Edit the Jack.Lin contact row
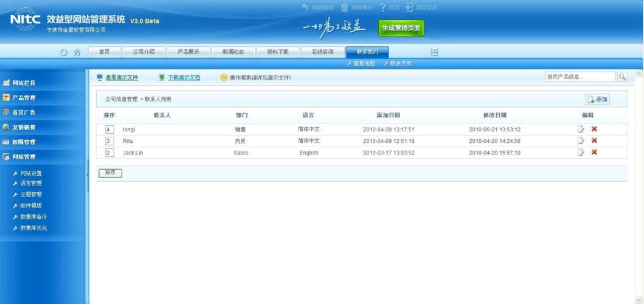644x304 pixels. click(581, 153)
